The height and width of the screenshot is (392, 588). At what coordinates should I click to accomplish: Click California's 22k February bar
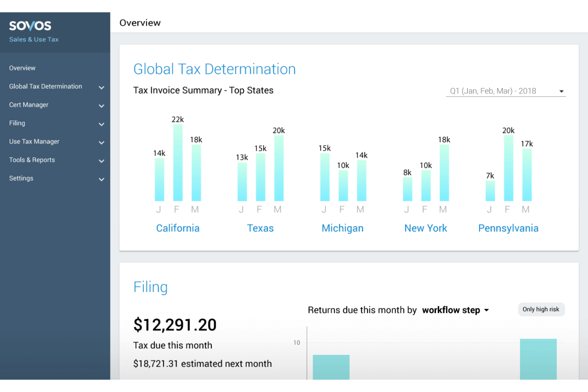pos(178,162)
